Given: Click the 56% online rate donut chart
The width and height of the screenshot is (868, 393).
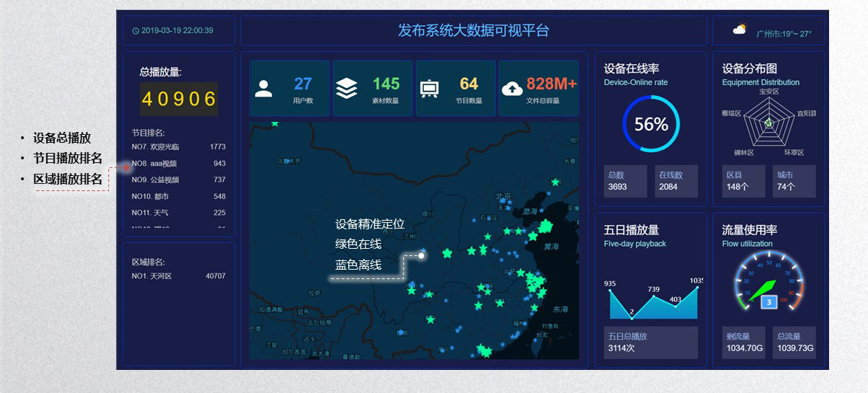Looking at the screenshot, I should click(651, 124).
